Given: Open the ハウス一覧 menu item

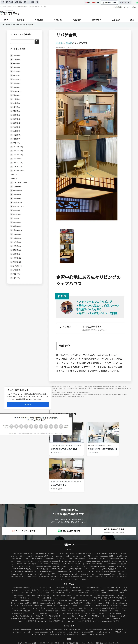Looking at the screenshot, I should 58,20.
